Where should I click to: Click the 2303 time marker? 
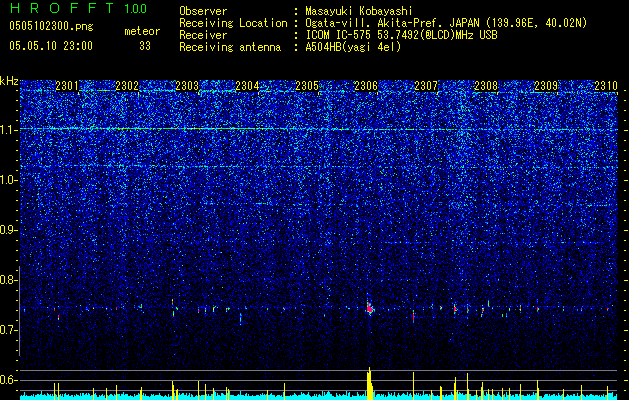point(187,85)
